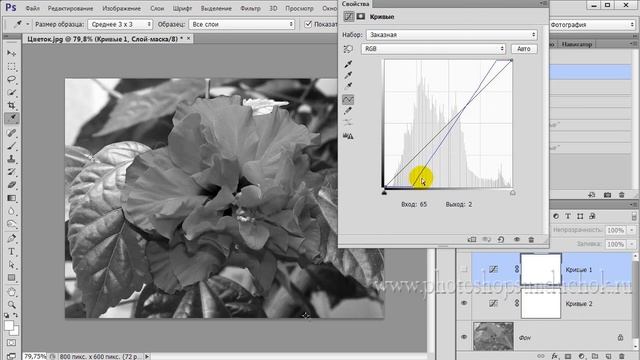The height and width of the screenshot is (360, 640).
Task: Select the Dodge tool
Action: coord(11,224)
